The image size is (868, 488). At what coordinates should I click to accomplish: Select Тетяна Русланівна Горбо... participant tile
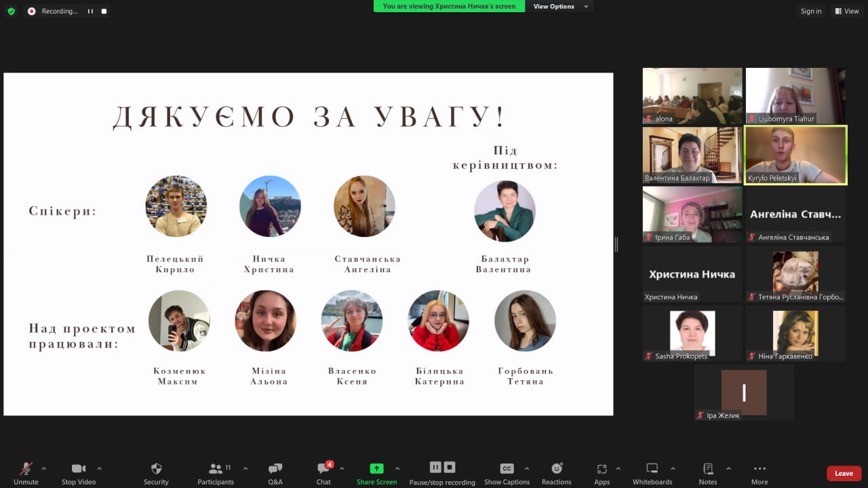click(x=795, y=274)
